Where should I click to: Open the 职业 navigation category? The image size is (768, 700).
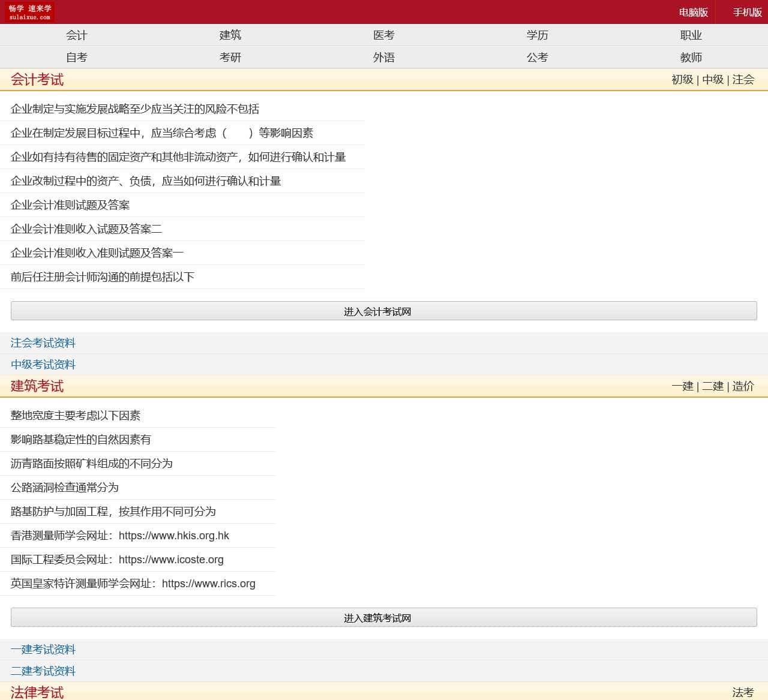(691, 35)
